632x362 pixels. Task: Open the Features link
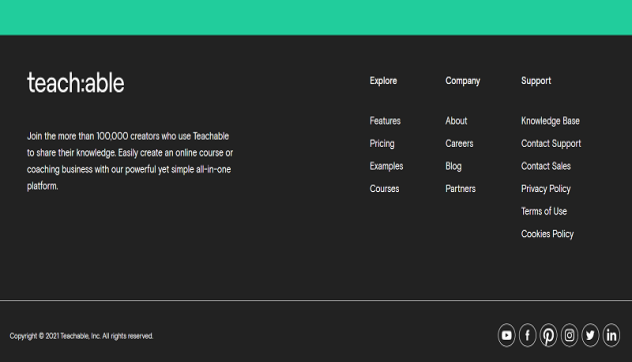click(385, 121)
